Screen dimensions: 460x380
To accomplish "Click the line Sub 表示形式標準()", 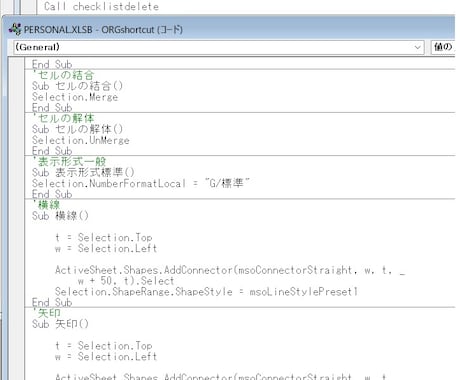I will coord(83,172).
